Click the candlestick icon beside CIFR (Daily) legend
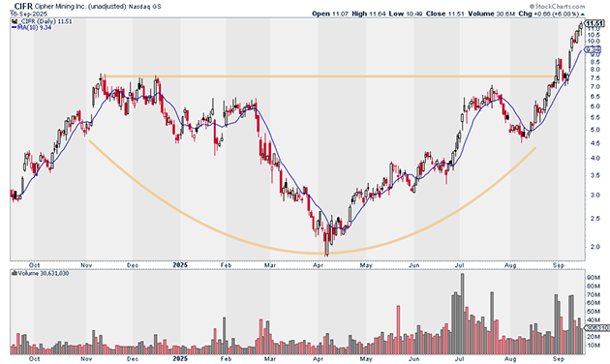This screenshot has height=364, width=610. (15, 21)
